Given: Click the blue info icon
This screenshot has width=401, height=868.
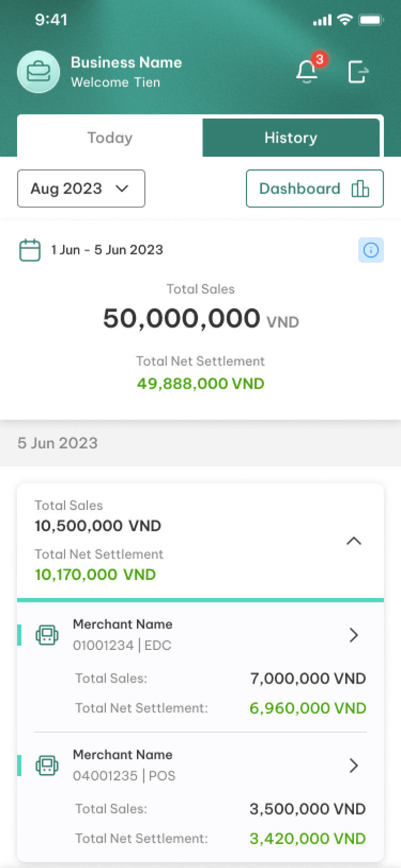Looking at the screenshot, I should click(x=371, y=250).
